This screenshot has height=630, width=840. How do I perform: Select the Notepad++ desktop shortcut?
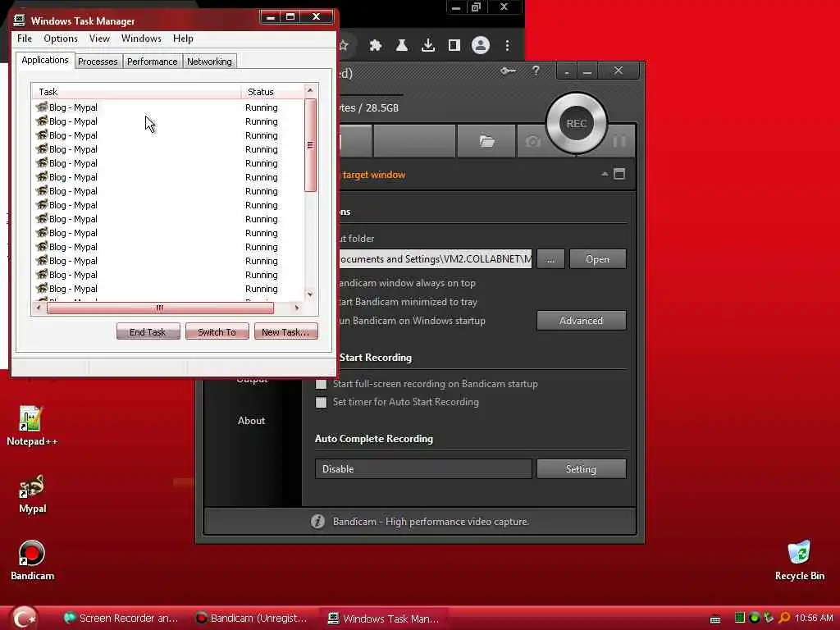[x=32, y=427]
